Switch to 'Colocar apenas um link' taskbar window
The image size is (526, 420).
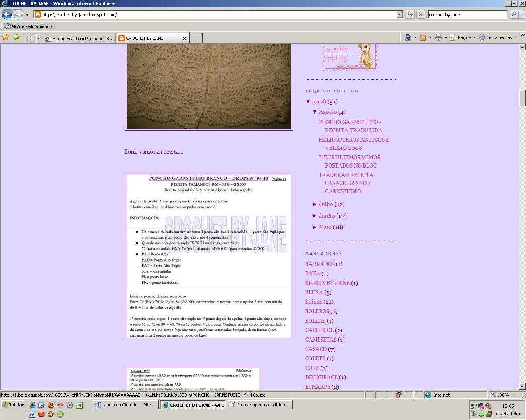pyautogui.click(x=259, y=405)
